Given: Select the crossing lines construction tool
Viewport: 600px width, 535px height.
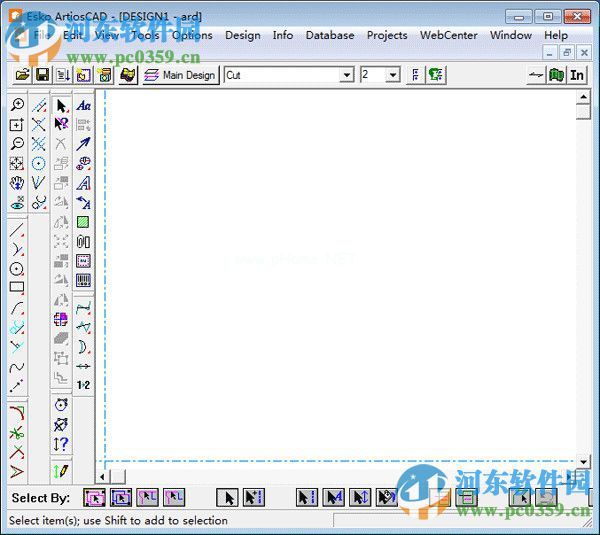Looking at the screenshot, I should pos(39,124).
